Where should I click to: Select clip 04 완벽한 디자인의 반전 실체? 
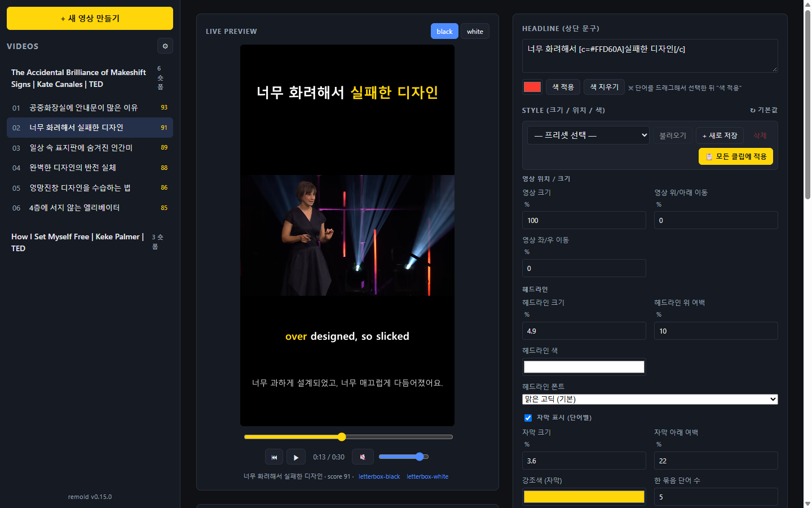click(x=90, y=168)
